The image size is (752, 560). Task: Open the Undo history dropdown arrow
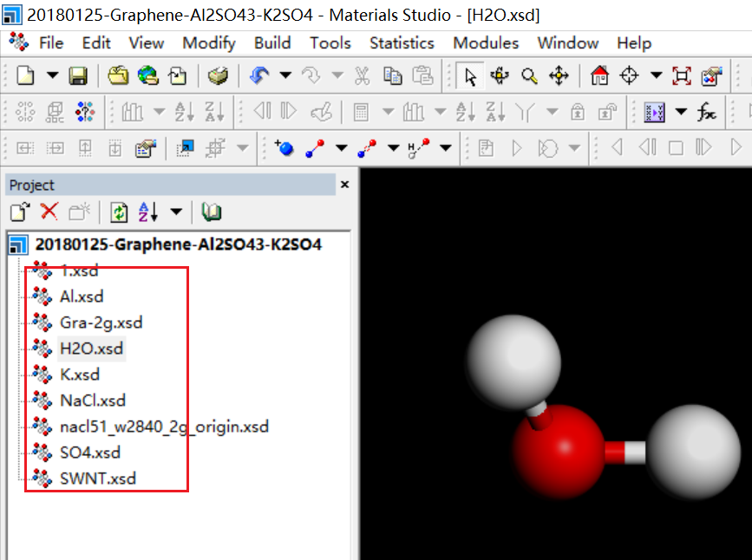coord(285,75)
